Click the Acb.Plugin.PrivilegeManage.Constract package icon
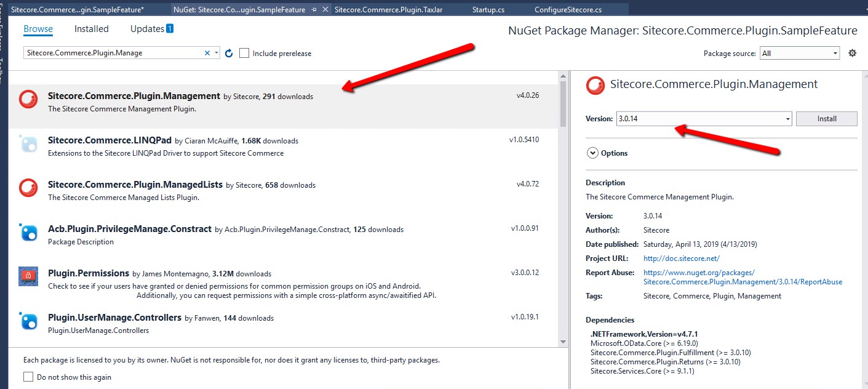Viewport: 868px width, 389px height. [x=28, y=232]
